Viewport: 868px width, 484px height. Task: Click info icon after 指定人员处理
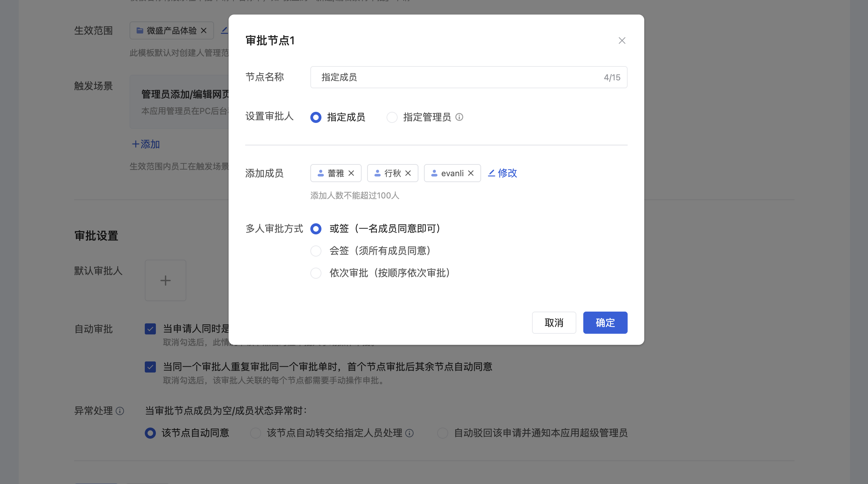tap(409, 433)
